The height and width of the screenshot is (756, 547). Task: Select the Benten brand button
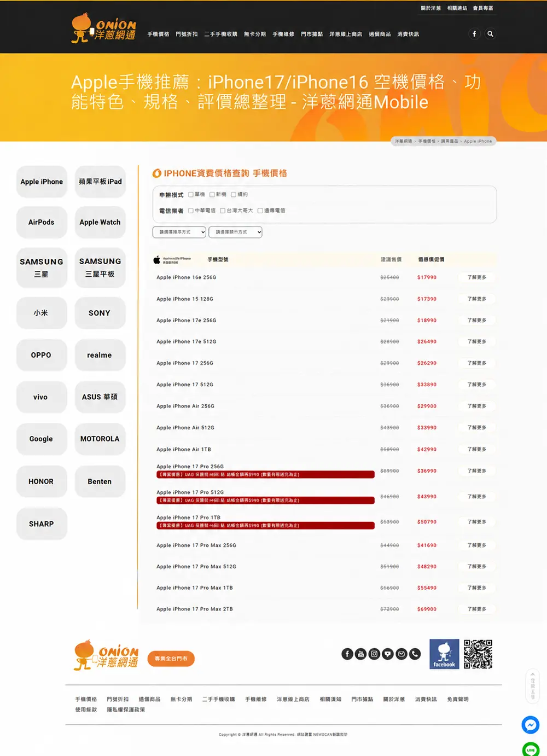pos(100,481)
